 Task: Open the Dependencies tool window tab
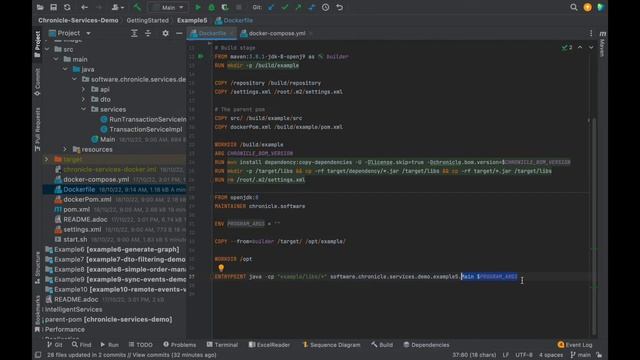point(426,345)
